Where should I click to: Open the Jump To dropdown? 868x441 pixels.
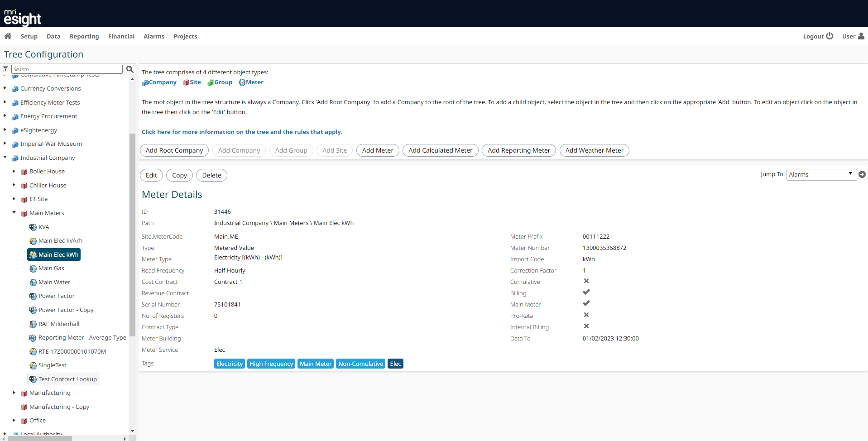click(x=821, y=174)
